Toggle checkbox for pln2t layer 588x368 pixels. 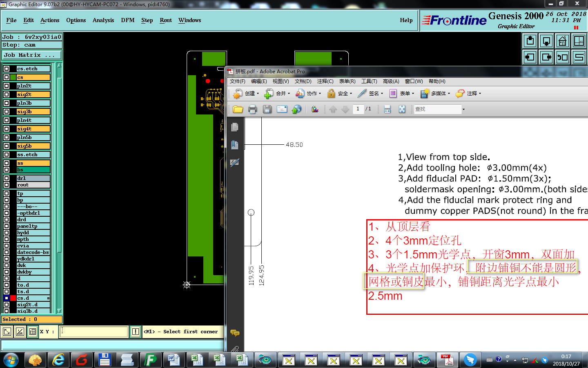pyautogui.click(x=7, y=86)
